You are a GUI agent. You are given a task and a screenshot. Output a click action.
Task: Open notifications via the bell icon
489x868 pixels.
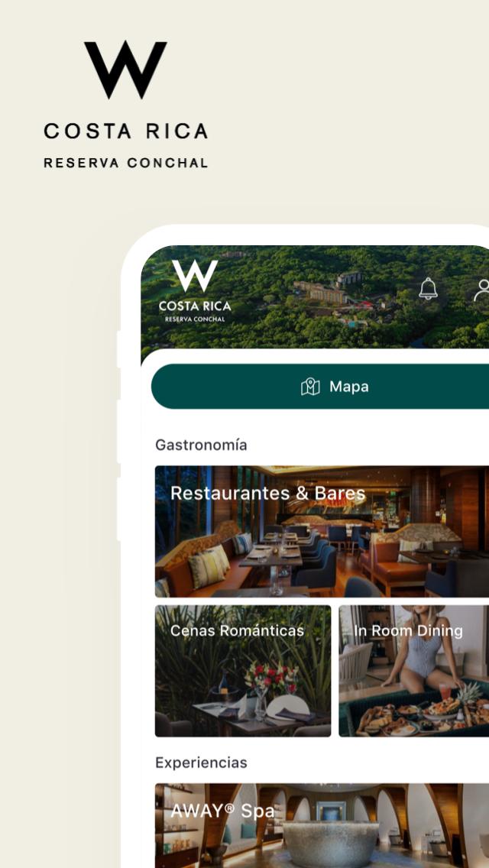(428, 288)
